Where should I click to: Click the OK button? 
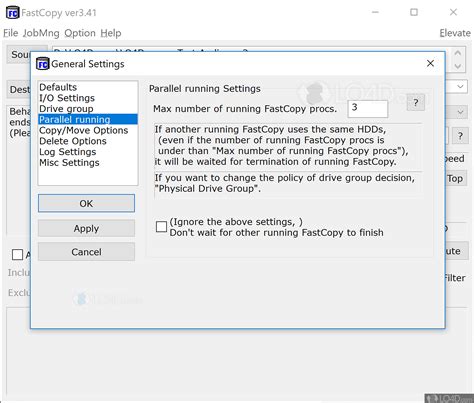click(86, 203)
